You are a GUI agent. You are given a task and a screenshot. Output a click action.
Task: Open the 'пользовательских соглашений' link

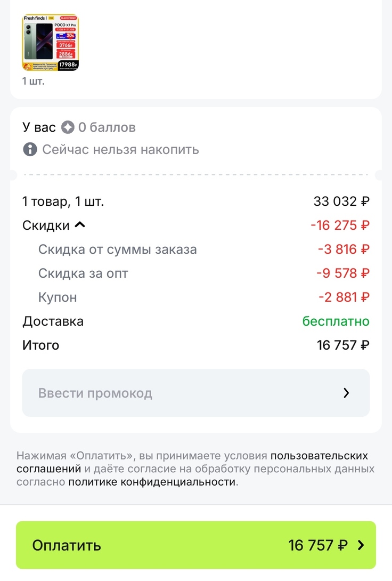tap(318, 456)
